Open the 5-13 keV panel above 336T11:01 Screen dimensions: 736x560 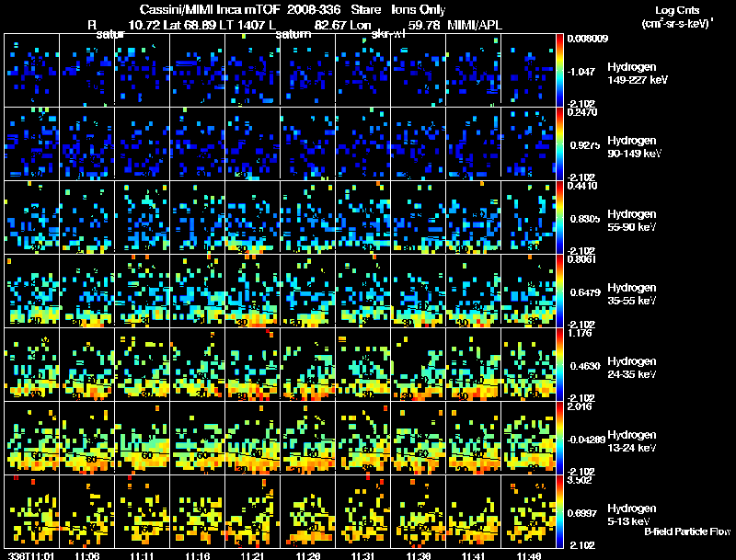click(x=32, y=511)
